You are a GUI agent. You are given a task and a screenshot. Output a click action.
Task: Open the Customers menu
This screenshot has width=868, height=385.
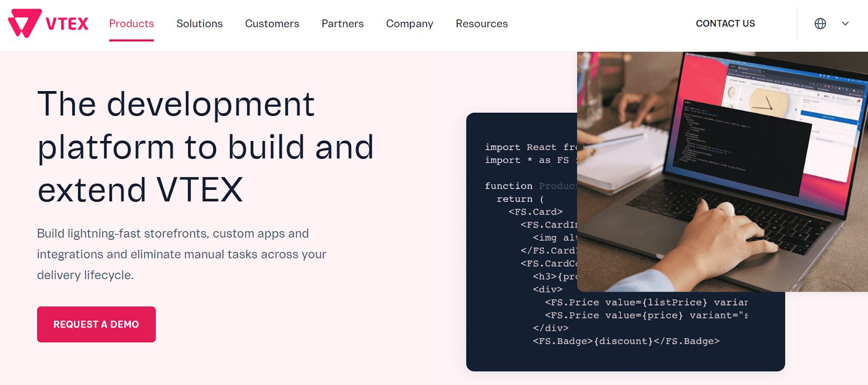coord(272,23)
